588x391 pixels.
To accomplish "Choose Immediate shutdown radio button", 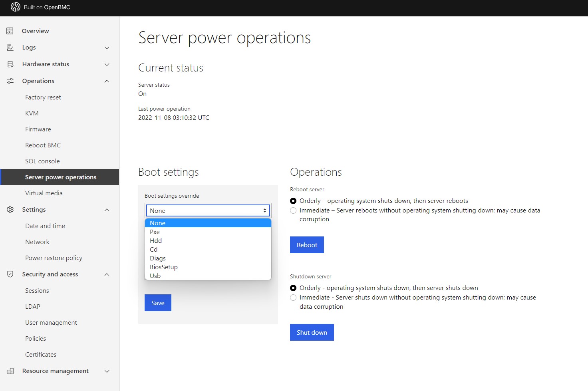I will 293,298.
